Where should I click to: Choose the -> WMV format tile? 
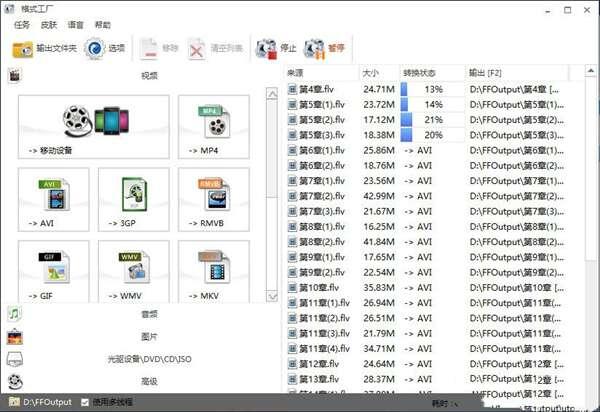coord(133,271)
